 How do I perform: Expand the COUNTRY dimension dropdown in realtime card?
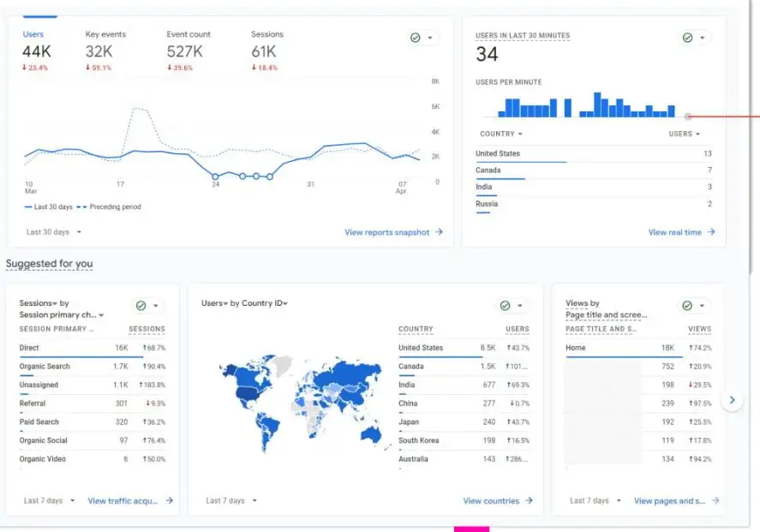(x=501, y=134)
